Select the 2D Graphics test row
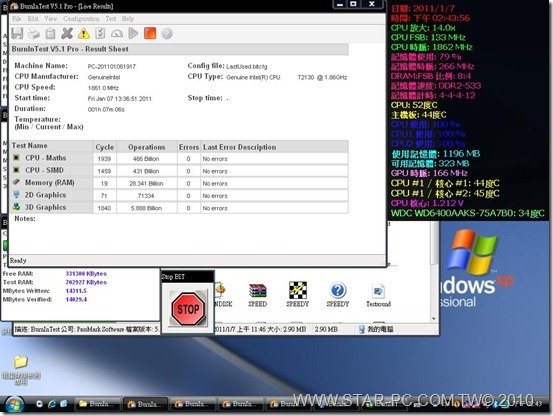The width and height of the screenshot is (553, 416). point(180,196)
